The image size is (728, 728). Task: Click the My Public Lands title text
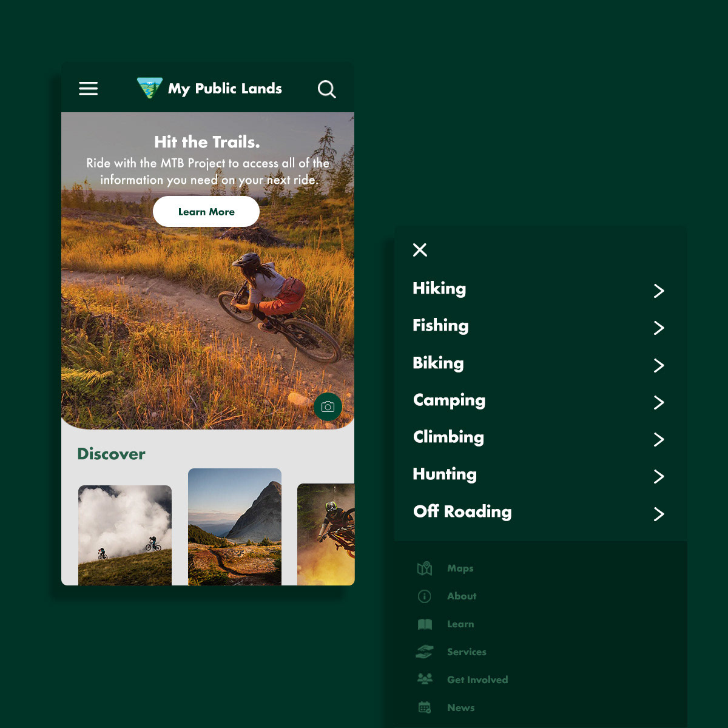coord(225,89)
